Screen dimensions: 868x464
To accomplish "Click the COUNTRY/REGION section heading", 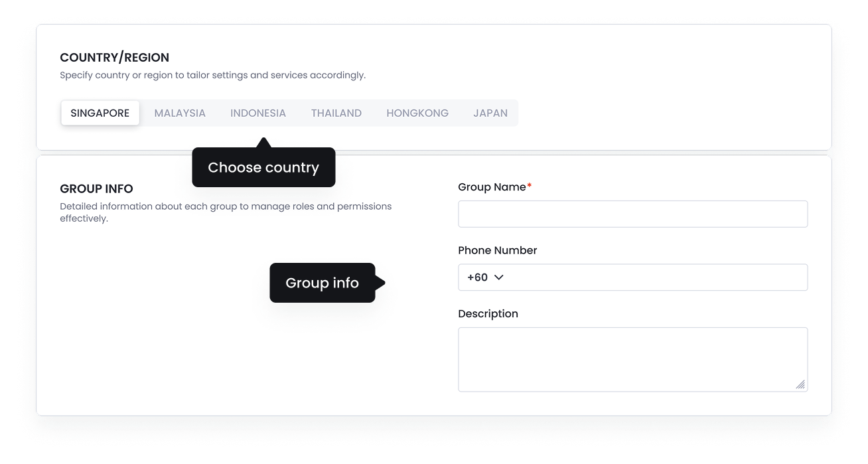I will click(114, 58).
